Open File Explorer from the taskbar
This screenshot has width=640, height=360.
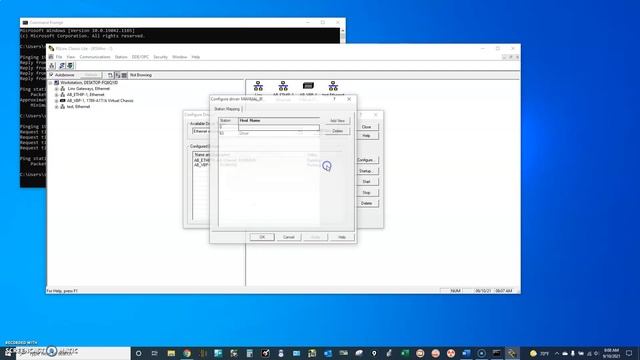click(171, 353)
